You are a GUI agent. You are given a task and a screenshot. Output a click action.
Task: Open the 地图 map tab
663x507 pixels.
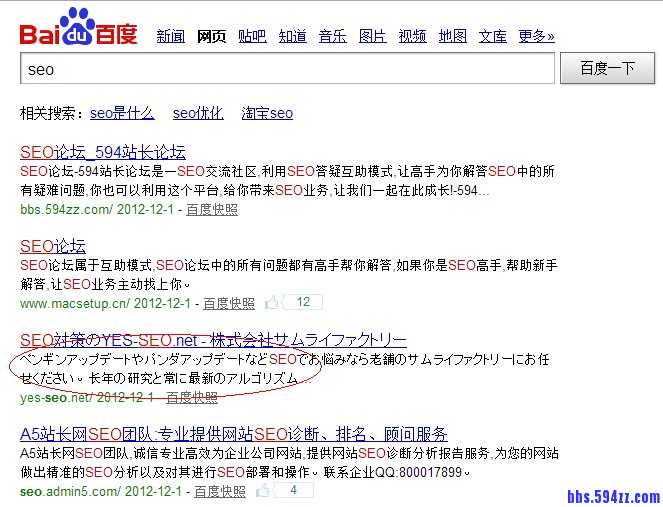pyautogui.click(x=453, y=36)
